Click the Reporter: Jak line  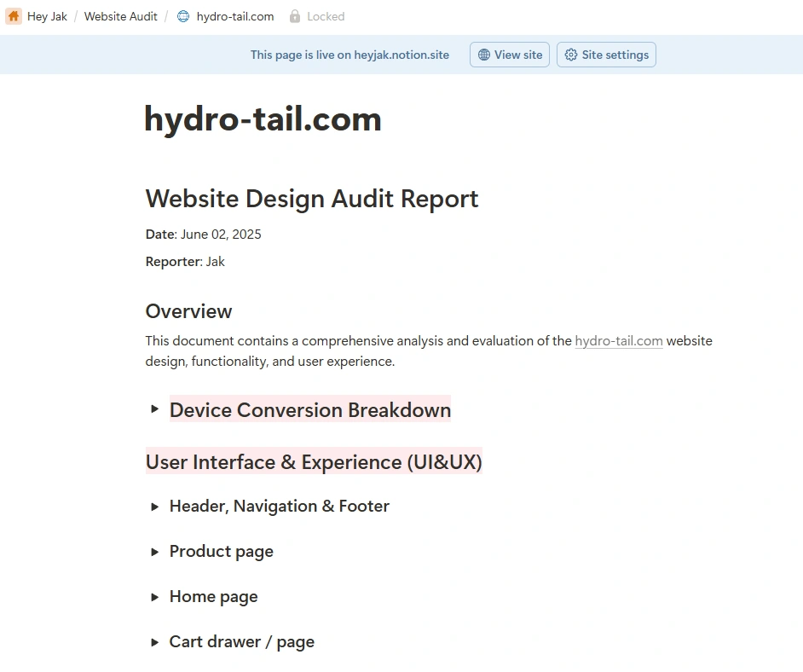pos(185,262)
